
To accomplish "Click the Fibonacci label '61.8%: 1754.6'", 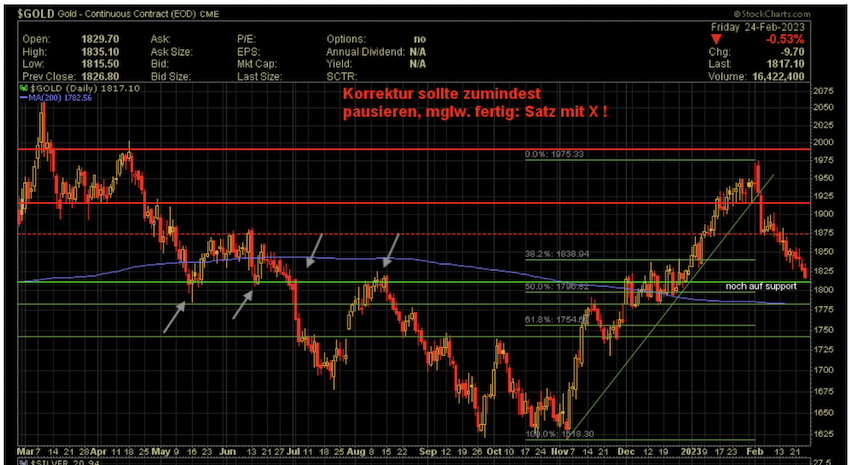I will click(556, 320).
